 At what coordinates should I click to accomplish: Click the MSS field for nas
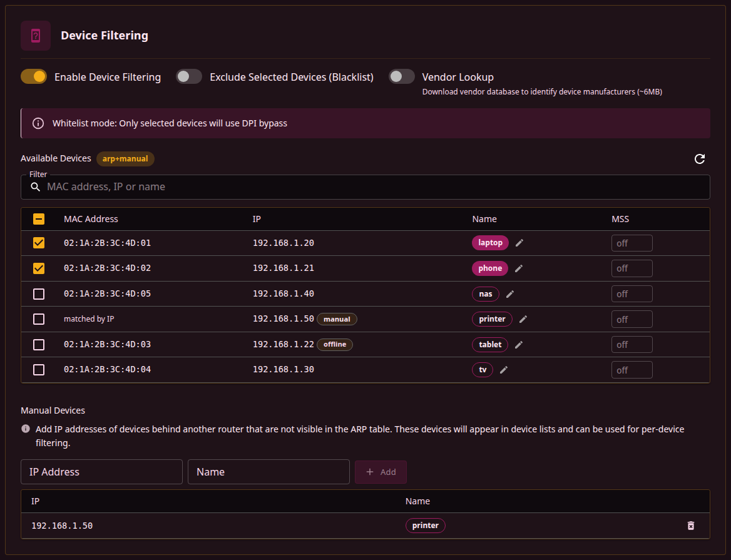tap(631, 294)
